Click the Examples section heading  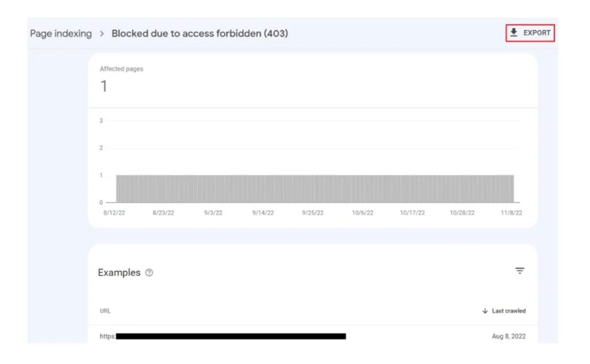coord(119,272)
